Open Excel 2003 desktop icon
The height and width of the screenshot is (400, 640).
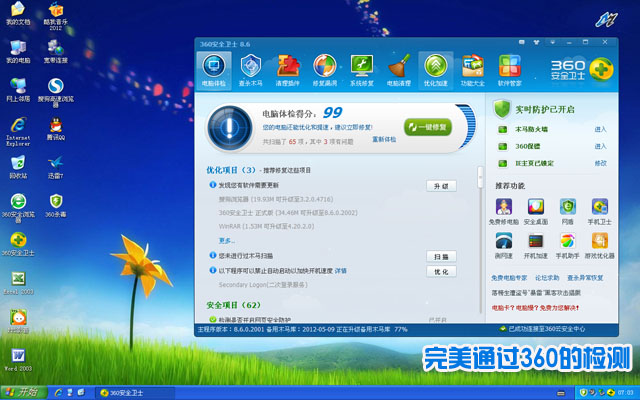click(18, 283)
